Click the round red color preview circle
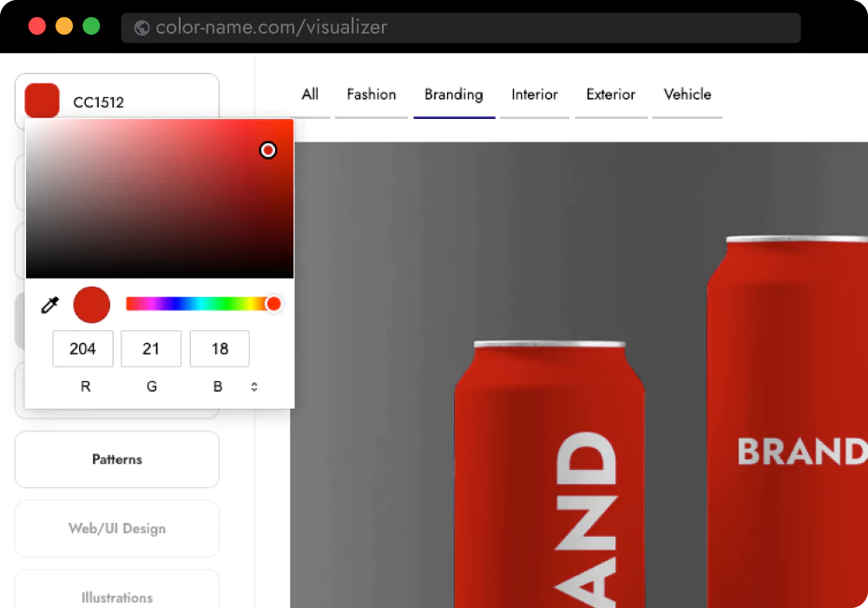 coord(92,305)
